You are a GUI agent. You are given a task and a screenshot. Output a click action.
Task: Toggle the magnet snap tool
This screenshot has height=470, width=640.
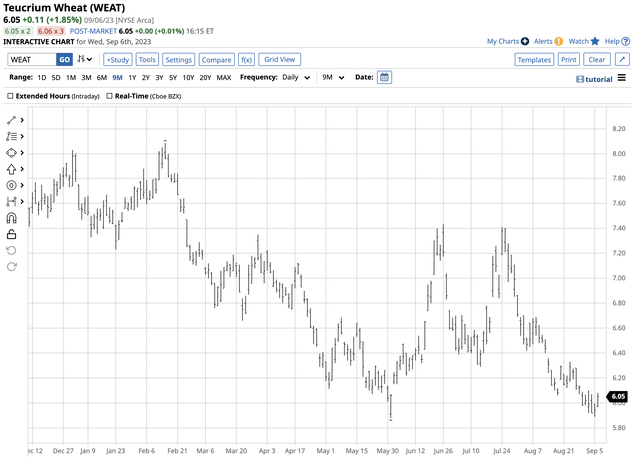11,218
